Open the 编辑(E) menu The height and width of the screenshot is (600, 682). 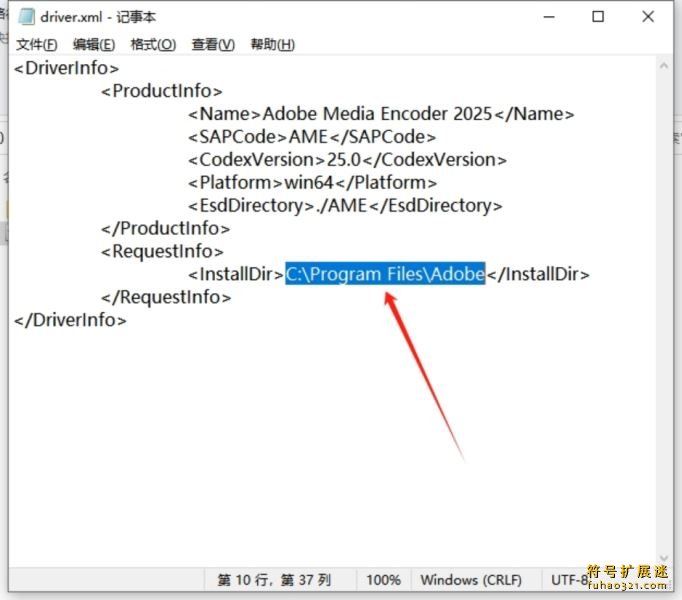(x=94, y=44)
